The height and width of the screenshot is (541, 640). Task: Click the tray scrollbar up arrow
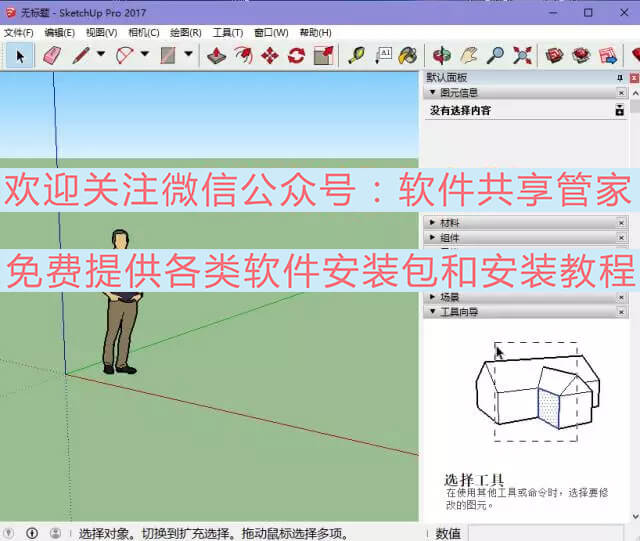coord(635,94)
